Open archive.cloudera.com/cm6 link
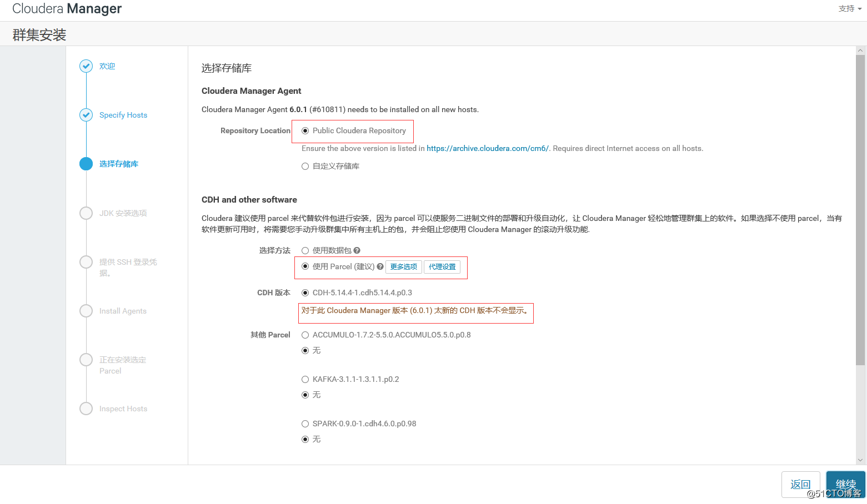The height and width of the screenshot is (504, 867). pos(488,148)
